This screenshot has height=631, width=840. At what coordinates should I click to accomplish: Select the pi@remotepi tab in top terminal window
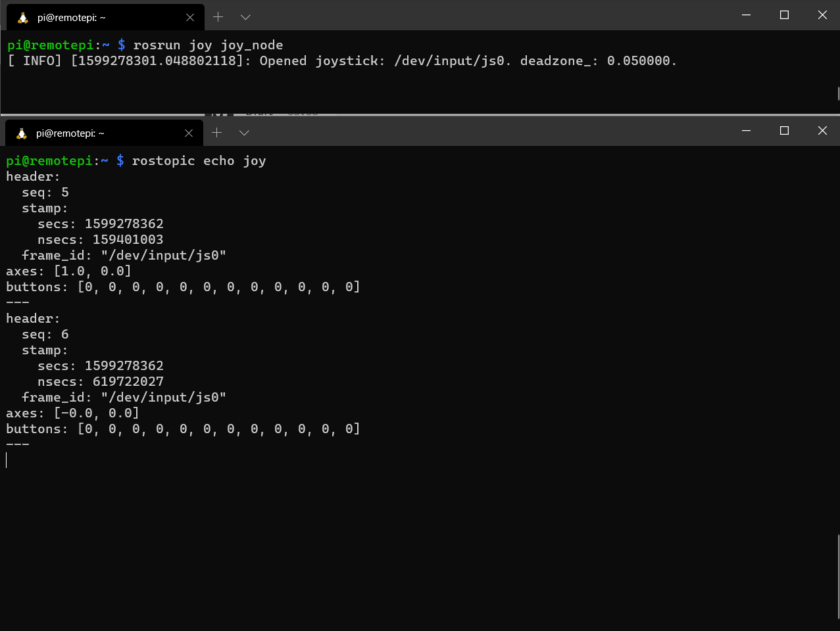coord(105,18)
